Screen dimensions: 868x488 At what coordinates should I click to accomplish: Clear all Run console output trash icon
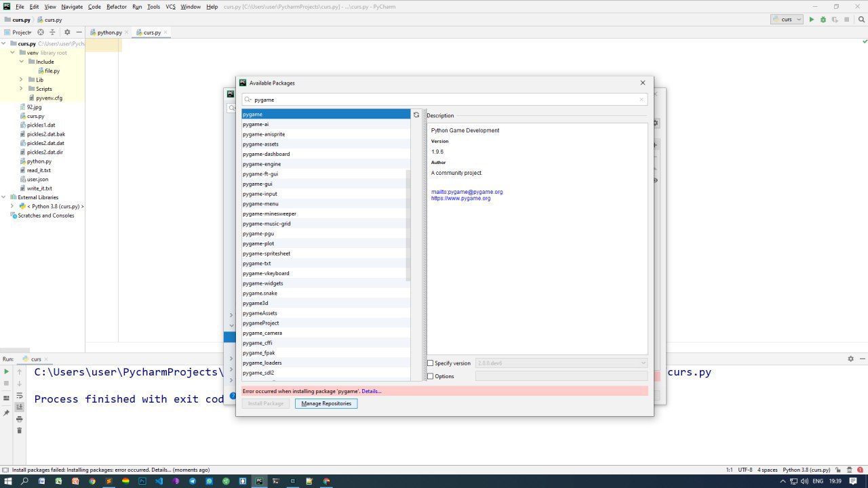click(19, 430)
